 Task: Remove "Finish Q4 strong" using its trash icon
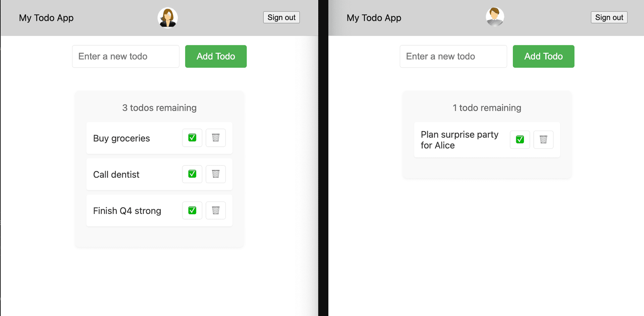[216, 210]
